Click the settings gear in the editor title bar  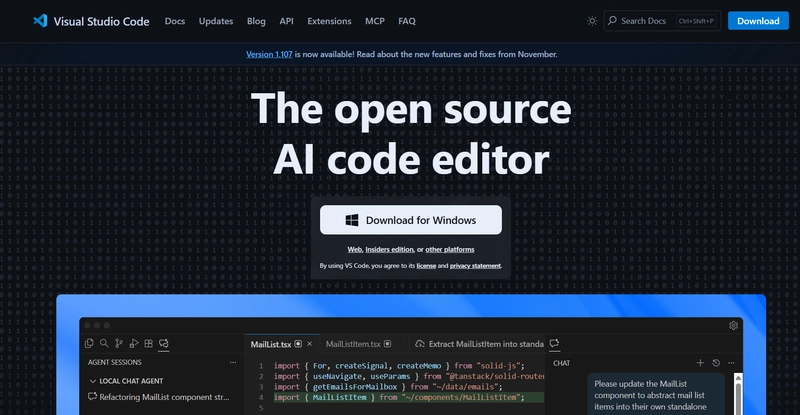733,325
